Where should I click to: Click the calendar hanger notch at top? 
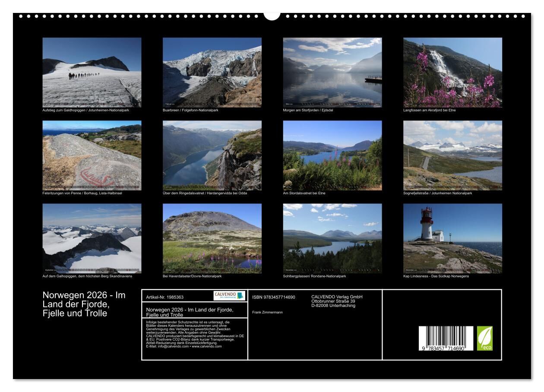pos(272,16)
